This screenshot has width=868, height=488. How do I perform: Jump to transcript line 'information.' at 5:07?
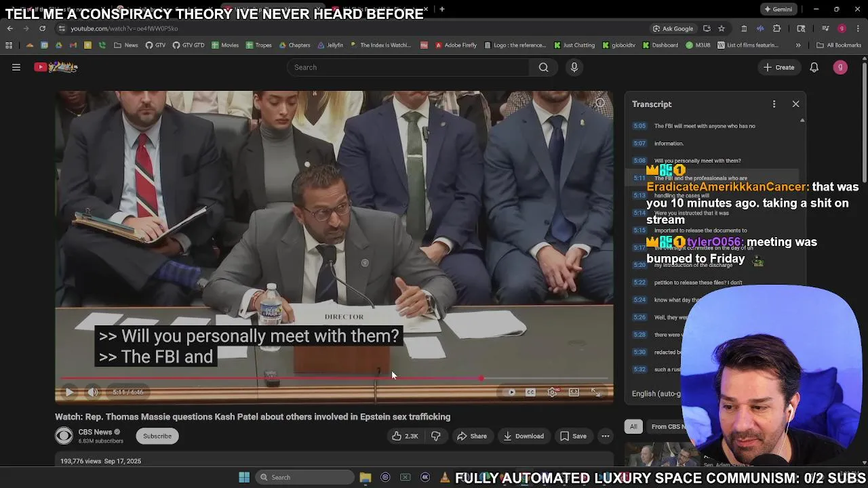click(712, 144)
